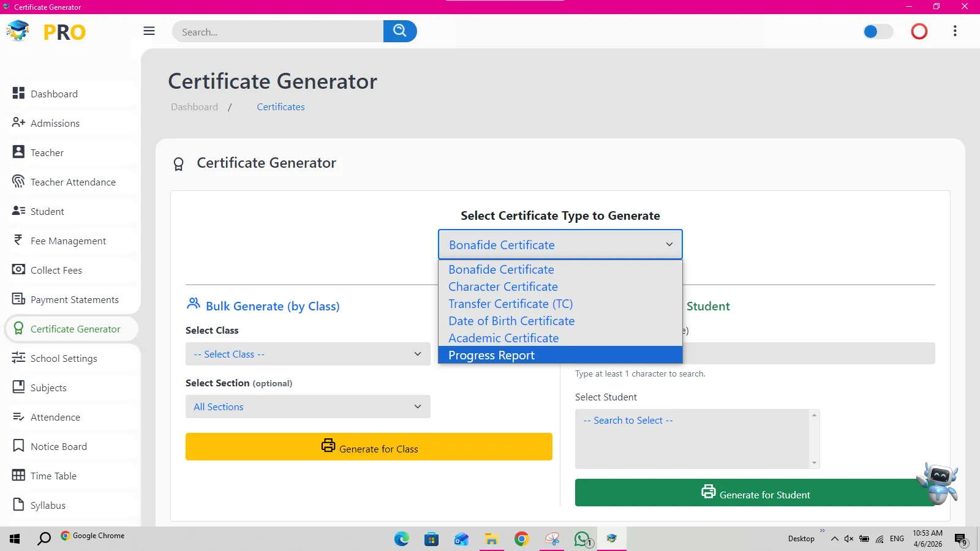Click the School Settings sliders icon
Screen dimensions: 980x551
coord(18,358)
